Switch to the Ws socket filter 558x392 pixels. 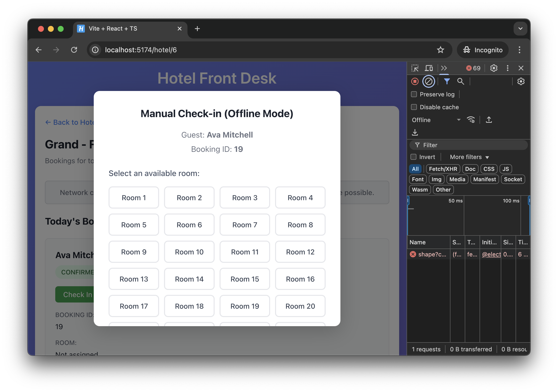pyautogui.click(x=513, y=179)
